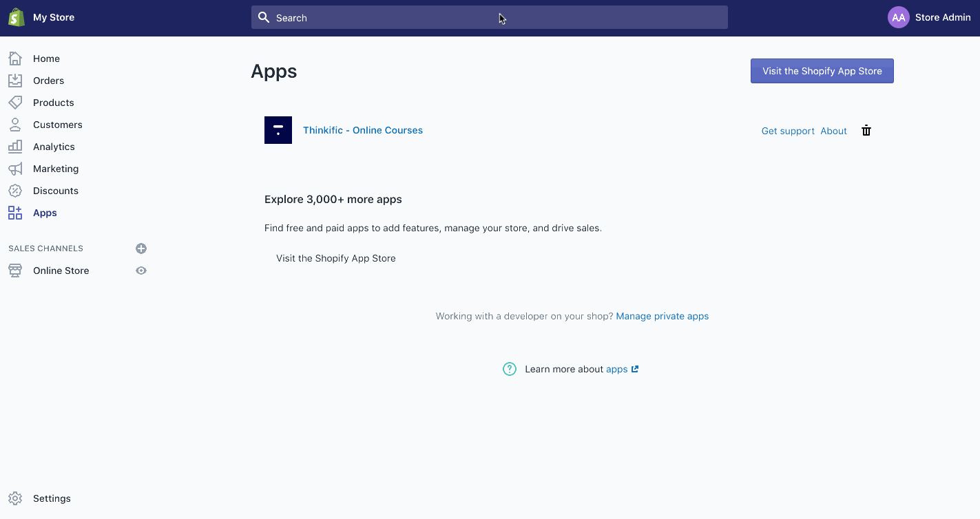This screenshot has height=519, width=980.
Task: Click the Settings gear icon
Action: pos(15,498)
